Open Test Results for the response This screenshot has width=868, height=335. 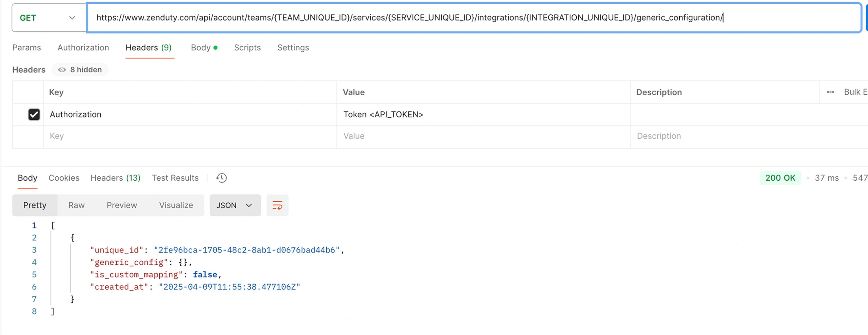click(x=175, y=178)
